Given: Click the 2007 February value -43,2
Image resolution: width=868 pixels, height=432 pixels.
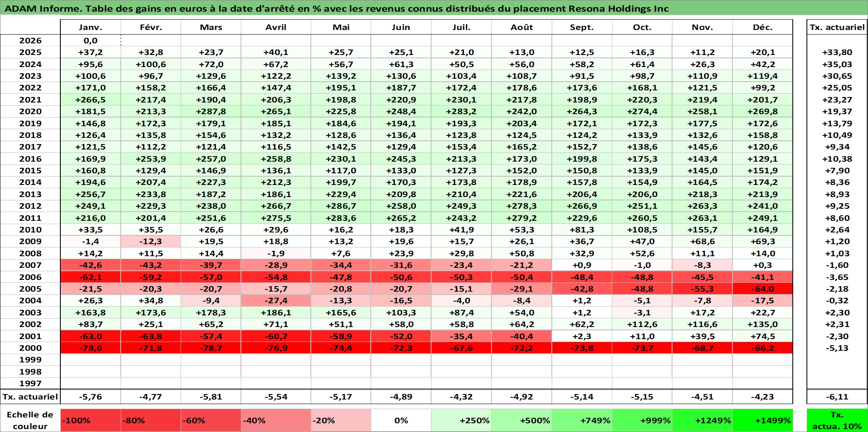Looking at the screenshot, I should 151,265.
